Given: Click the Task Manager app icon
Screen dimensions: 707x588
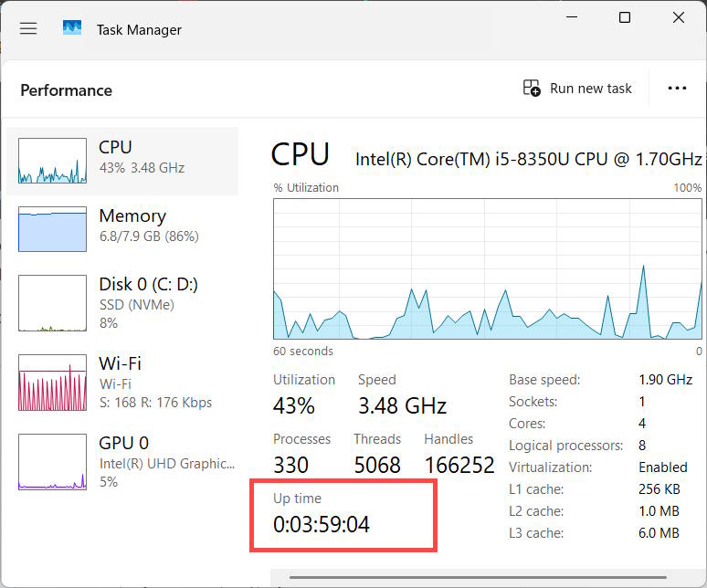Looking at the screenshot, I should 72,28.
